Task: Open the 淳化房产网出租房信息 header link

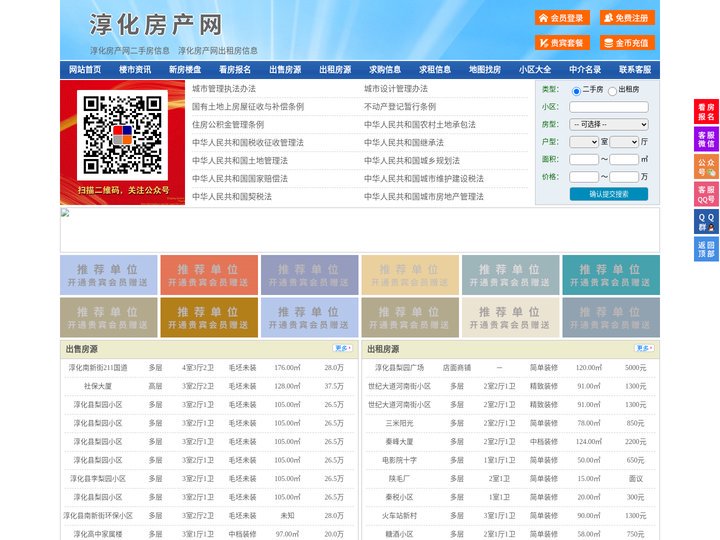Action: coord(218,51)
